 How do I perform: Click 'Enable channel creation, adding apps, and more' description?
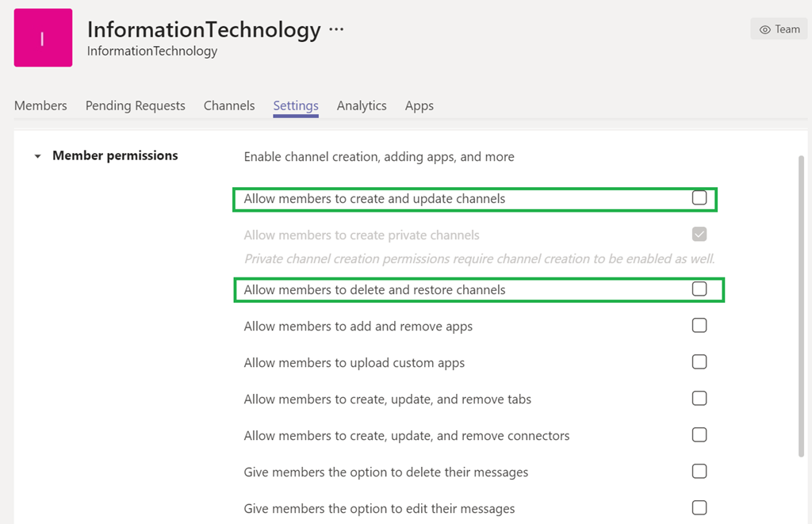(379, 157)
